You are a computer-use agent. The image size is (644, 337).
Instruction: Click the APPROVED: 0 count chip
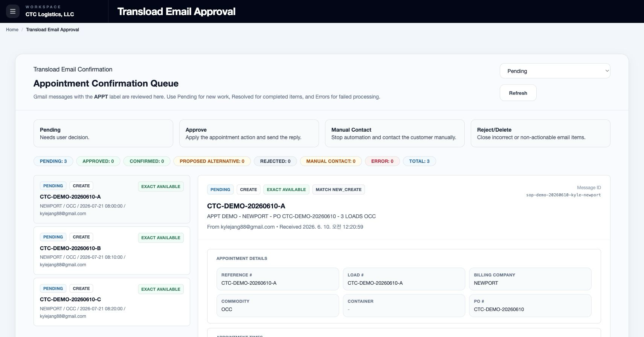(98, 161)
